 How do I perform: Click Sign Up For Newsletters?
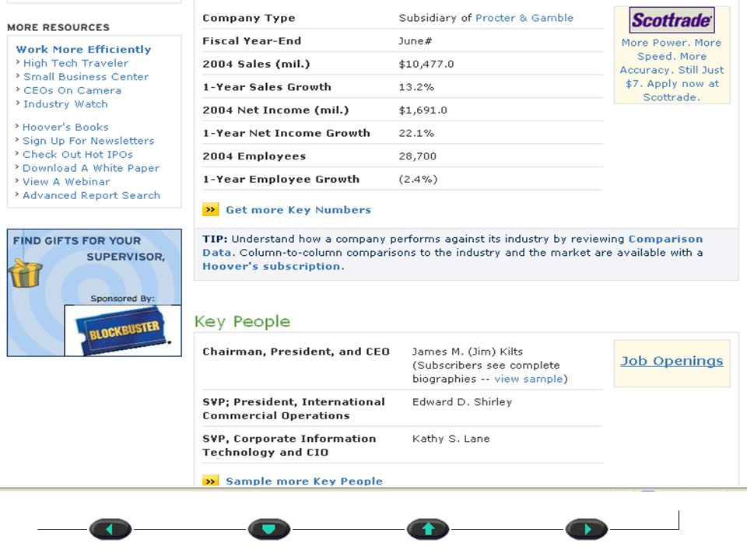(x=89, y=141)
